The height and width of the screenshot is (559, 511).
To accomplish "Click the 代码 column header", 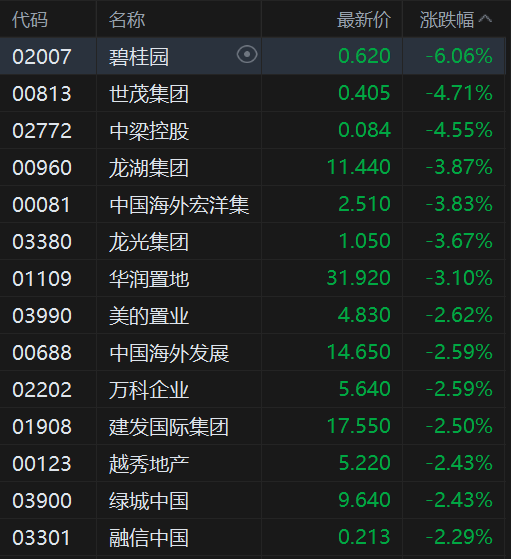I will pos(30,20).
